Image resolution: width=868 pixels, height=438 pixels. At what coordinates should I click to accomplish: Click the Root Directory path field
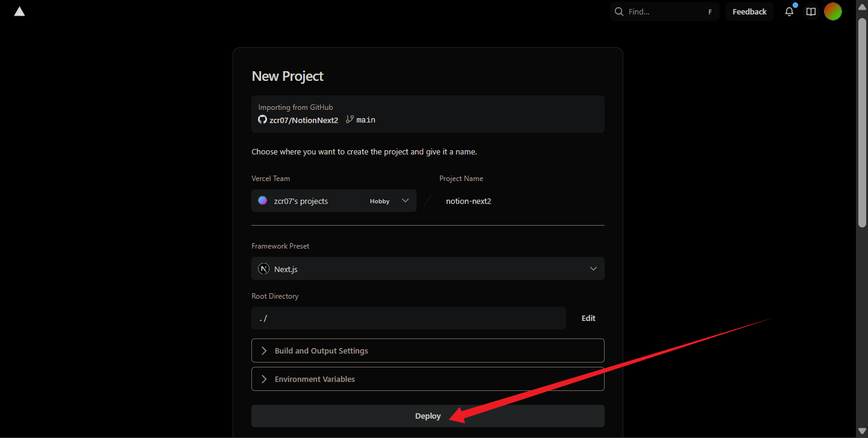[x=409, y=318]
